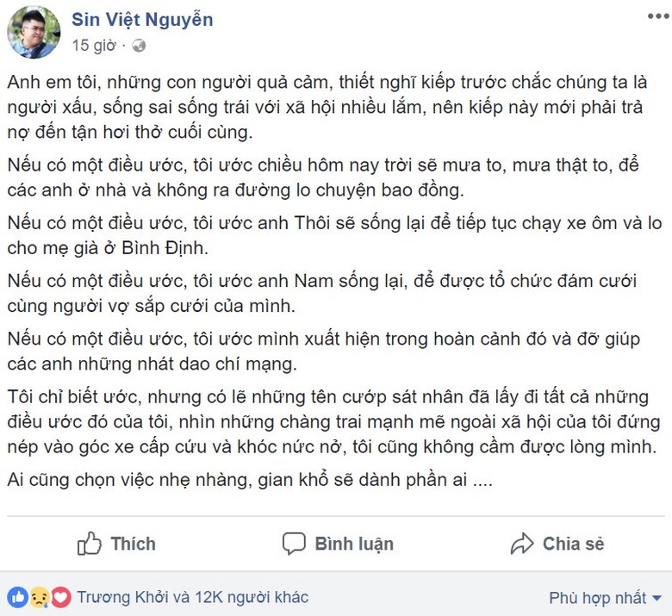The image size is (672, 616).
Task: Click the comment bubble icon
Action: [x=295, y=544]
